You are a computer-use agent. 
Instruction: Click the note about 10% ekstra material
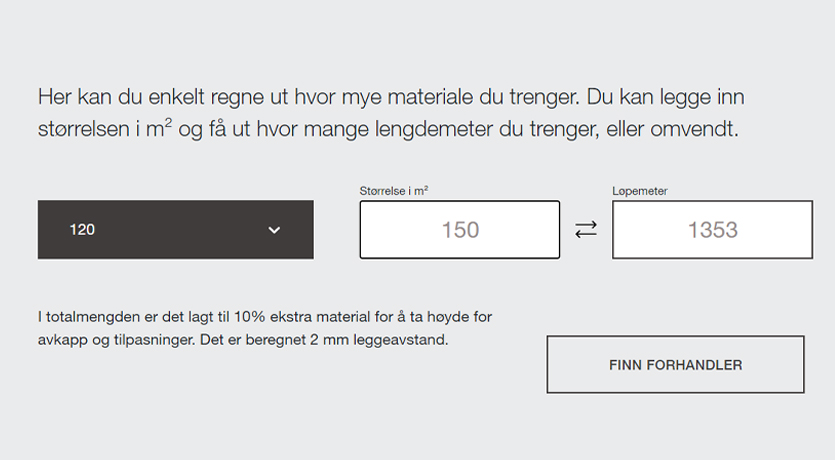tap(265, 317)
